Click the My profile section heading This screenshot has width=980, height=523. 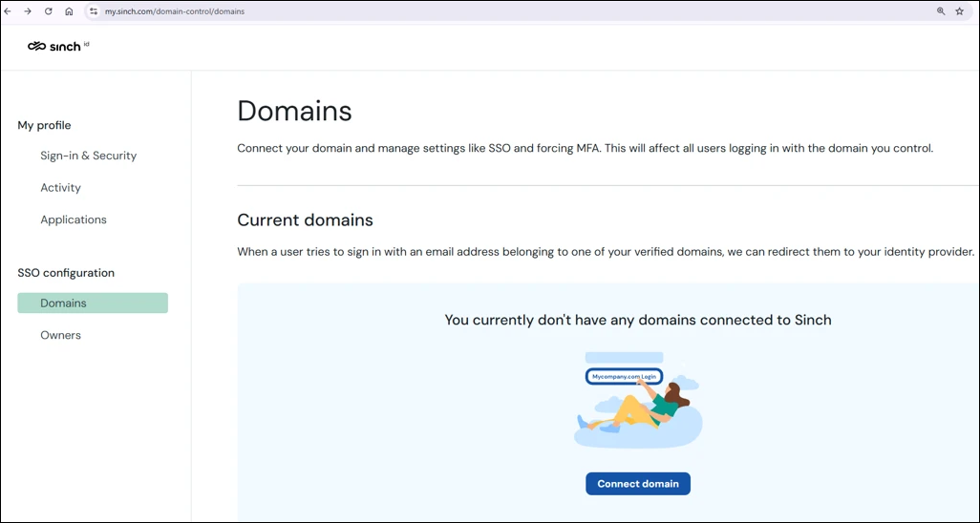[44, 126]
